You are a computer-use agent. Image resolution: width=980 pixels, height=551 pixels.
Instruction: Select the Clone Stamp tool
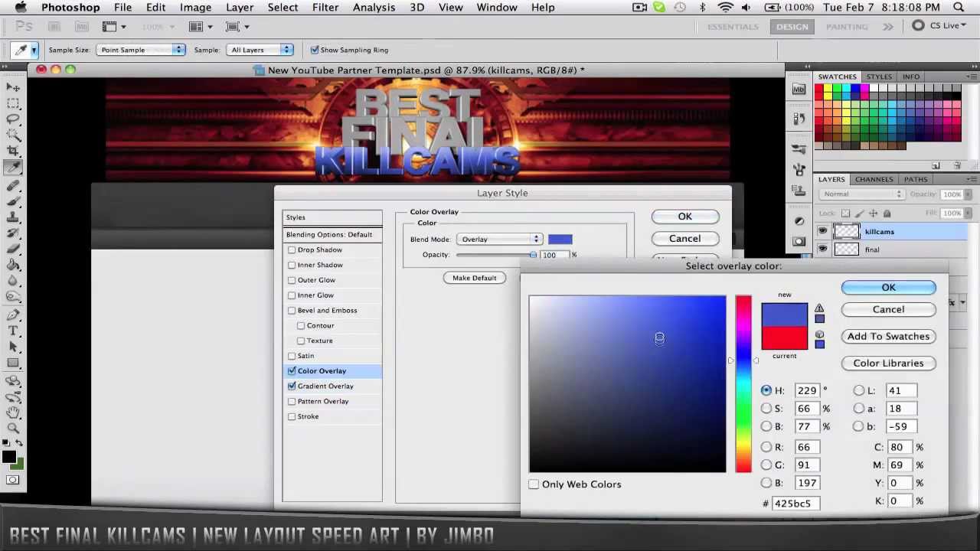13,218
